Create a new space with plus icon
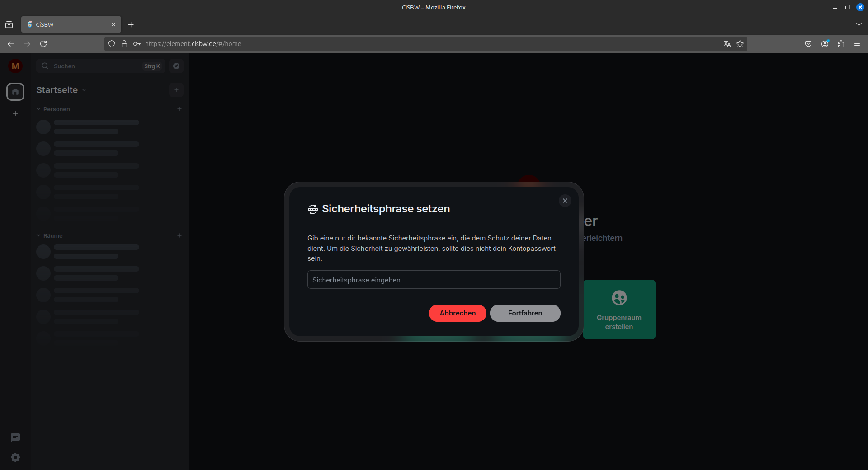Viewport: 868px width, 470px height. coord(15,113)
